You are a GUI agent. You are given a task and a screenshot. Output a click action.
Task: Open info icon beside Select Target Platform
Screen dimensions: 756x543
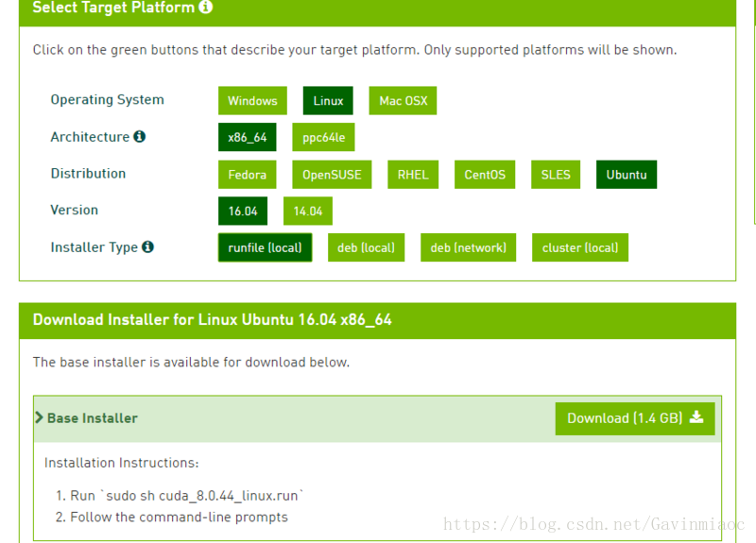pyautogui.click(x=206, y=7)
